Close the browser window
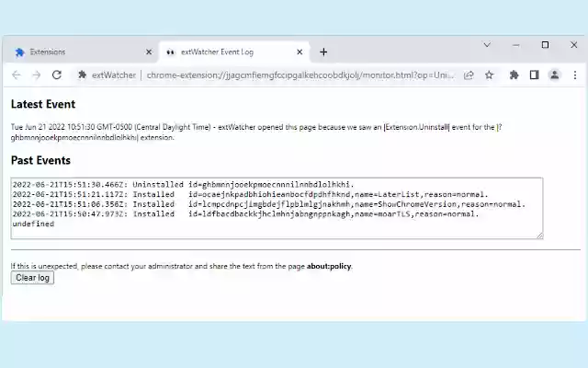This screenshot has height=368, width=588. (574, 45)
